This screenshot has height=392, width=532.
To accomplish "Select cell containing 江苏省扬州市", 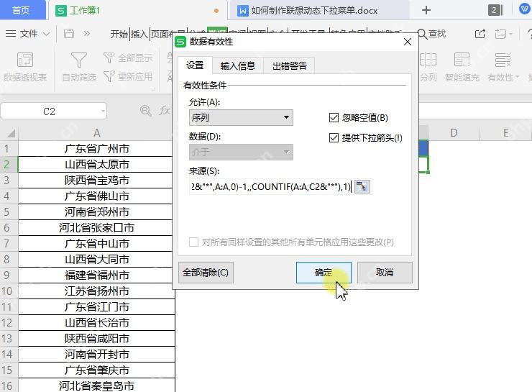I will pyautogui.click(x=96, y=291).
